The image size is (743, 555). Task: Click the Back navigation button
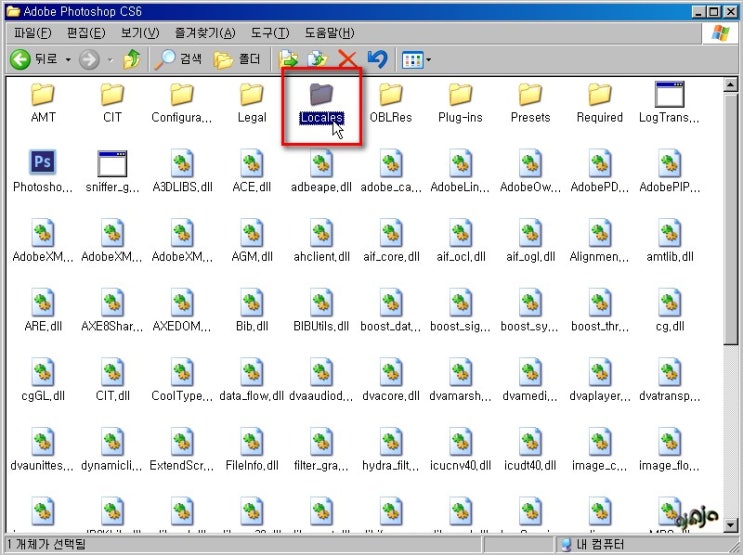pyautogui.click(x=33, y=60)
